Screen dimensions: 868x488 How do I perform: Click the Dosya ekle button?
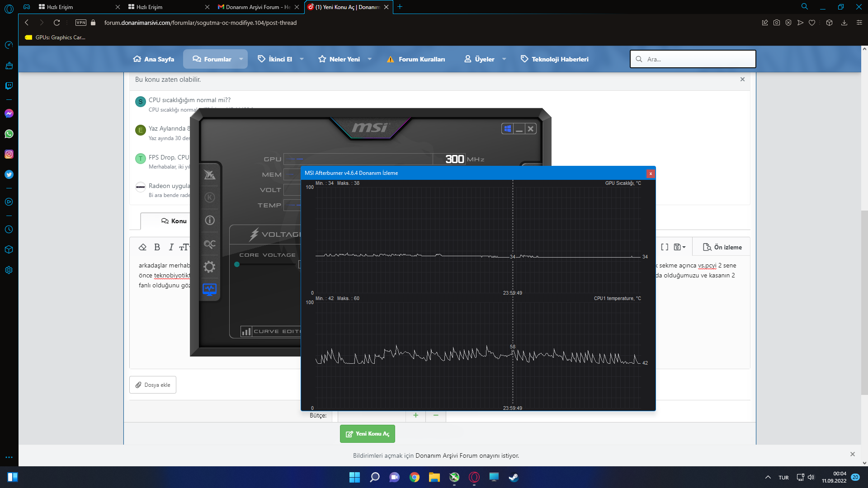coord(153,385)
